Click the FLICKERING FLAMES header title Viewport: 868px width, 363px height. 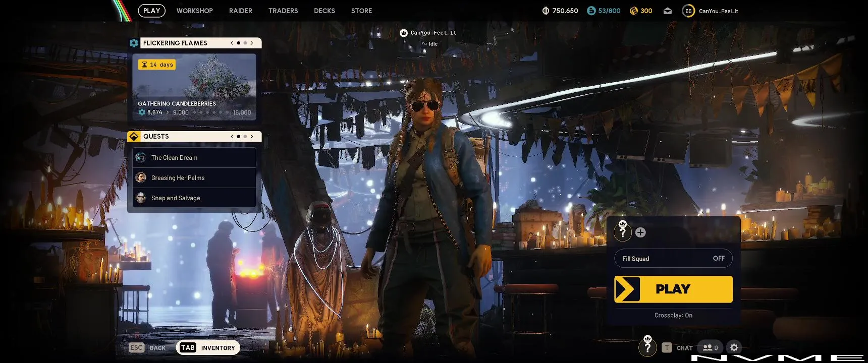[x=175, y=43]
